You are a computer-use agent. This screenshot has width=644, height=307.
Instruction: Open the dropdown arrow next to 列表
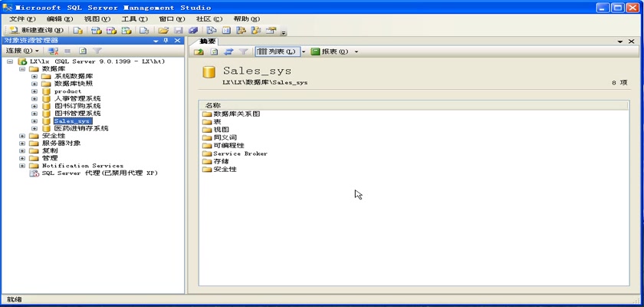304,51
